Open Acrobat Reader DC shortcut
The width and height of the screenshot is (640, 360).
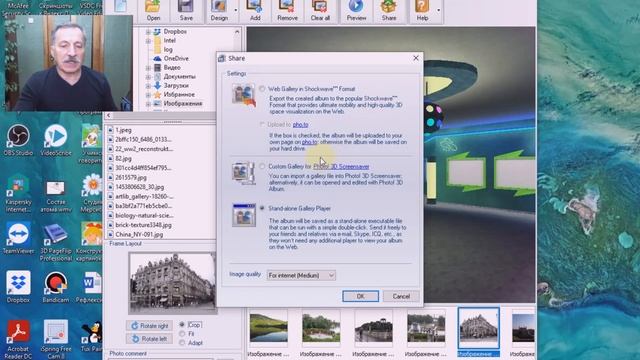click(18, 339)
